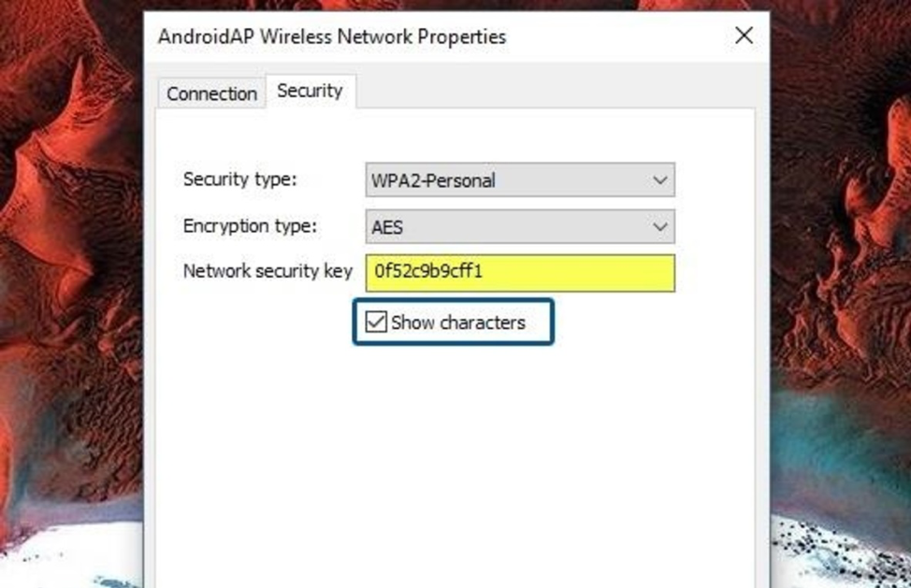Viewport: 911px width, 588px height.
Task: Expand Security type using its chevron arrow
Action: (x=660, y=179)
